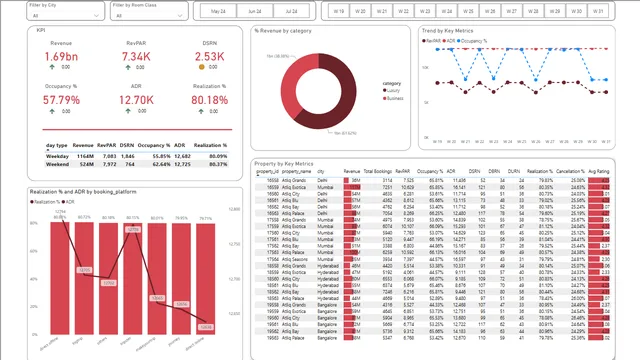
Task: Sort by the Avg Rating column header
Action: (x=599, y=171)
